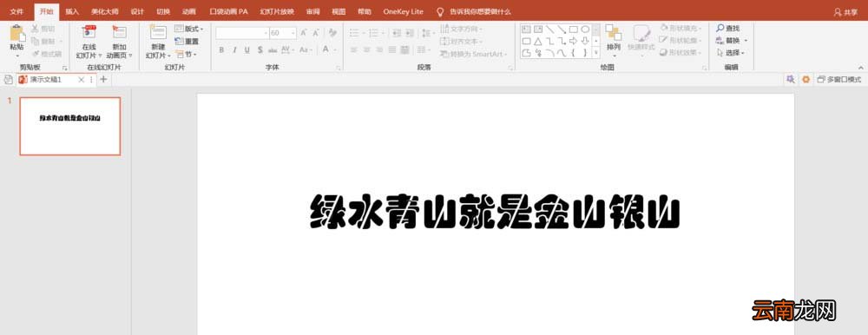The image size is (868, 335).
Task: Select the oval shape in shapes gallery
Action: (x=585, y=29)
